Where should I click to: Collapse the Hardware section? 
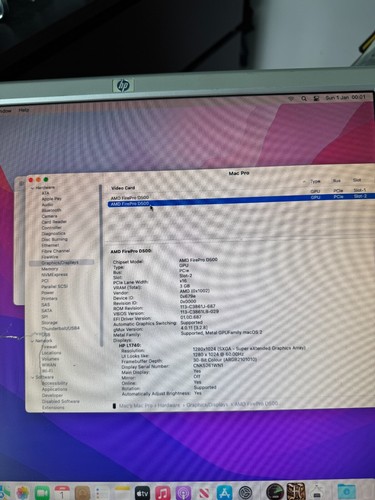32,188
